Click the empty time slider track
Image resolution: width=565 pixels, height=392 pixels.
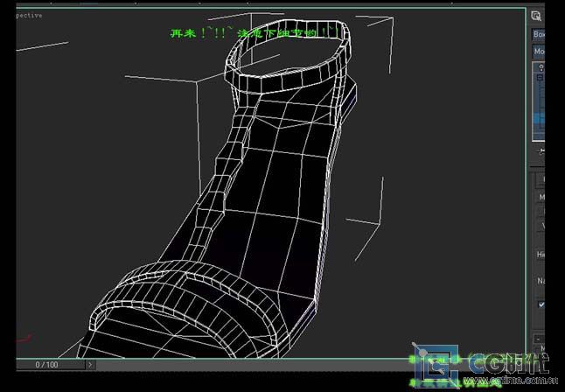252,365
